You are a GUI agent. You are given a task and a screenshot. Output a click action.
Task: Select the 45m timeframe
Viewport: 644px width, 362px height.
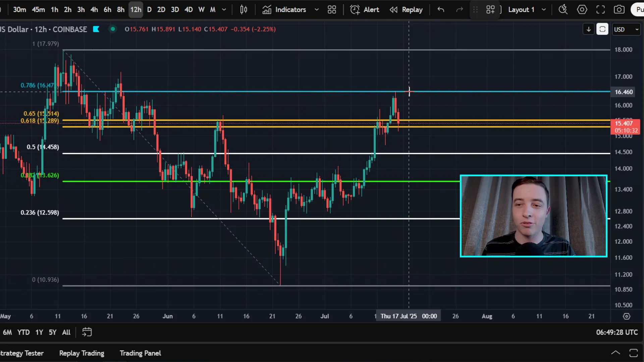(38, 10)
